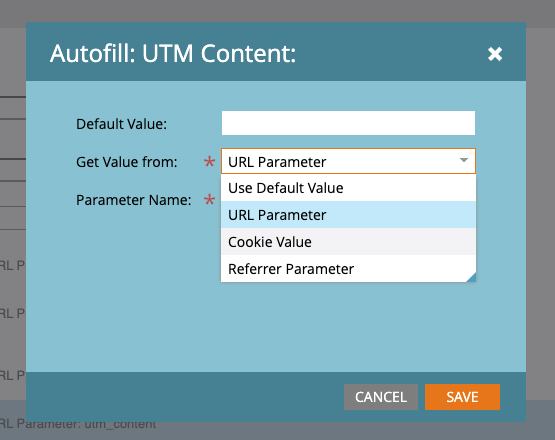Click the red asterisk beside Get Value from
Image resolution: width=555 pixels, height=440 pixels.
click(209, 162)
